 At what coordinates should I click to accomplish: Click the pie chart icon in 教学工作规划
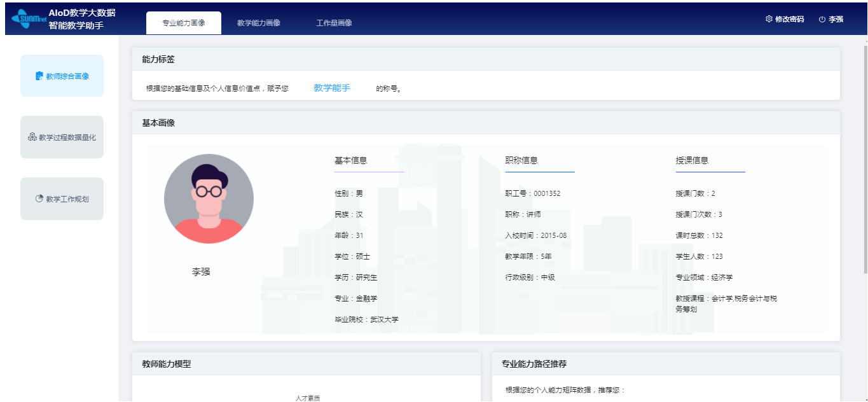point(39,198)
